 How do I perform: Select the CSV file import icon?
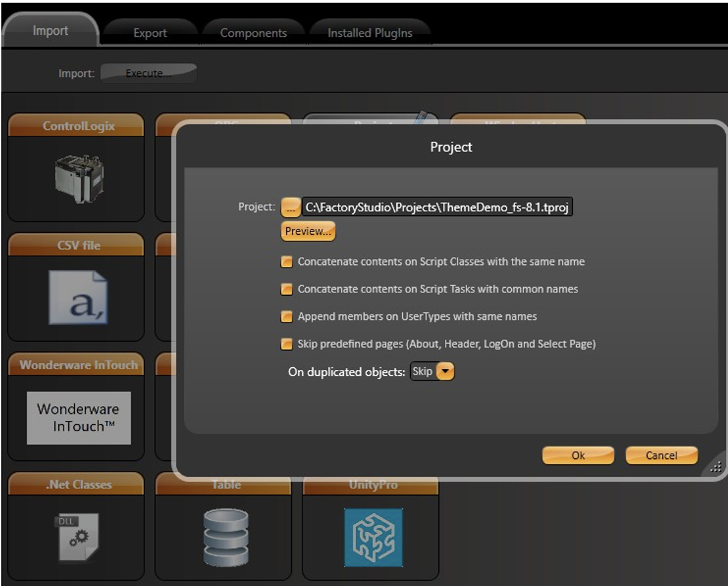[x=78, y=298]
